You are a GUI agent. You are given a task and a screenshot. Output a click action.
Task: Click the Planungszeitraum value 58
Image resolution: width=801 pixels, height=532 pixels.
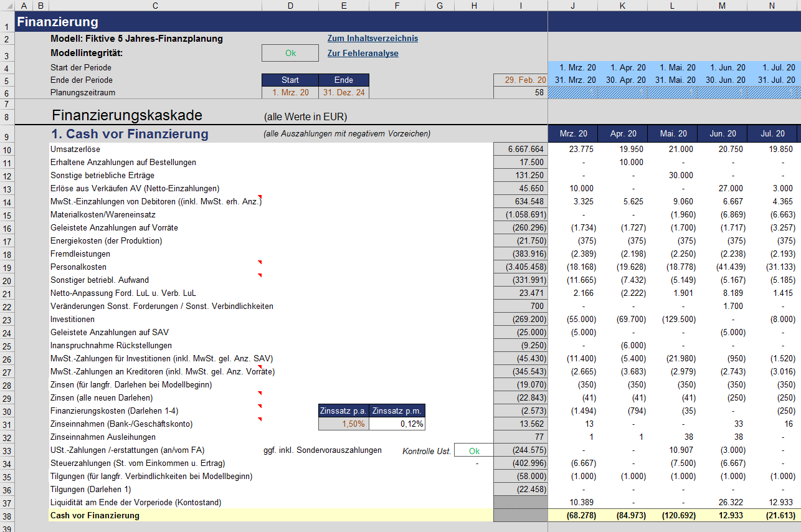(521, 93)
